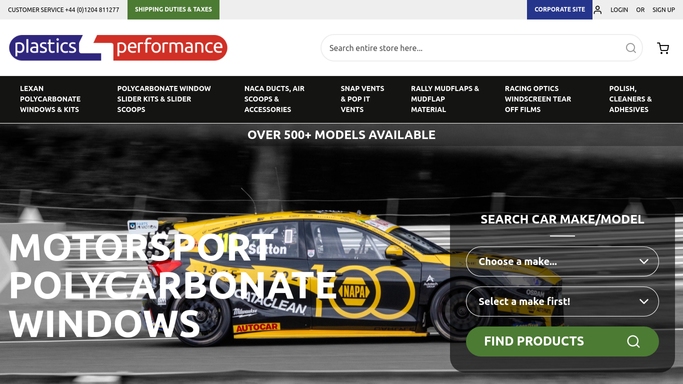The image size is (683, 384).
Task: Select Polish, Cleaners & Adhesives menu
Action: pos(630,99)
